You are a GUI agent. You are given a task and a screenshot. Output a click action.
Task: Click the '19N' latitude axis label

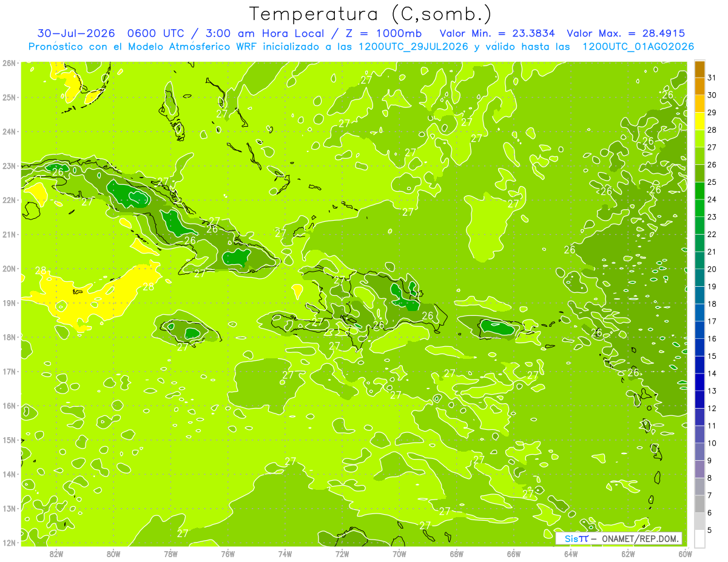[x=8, y=303]
